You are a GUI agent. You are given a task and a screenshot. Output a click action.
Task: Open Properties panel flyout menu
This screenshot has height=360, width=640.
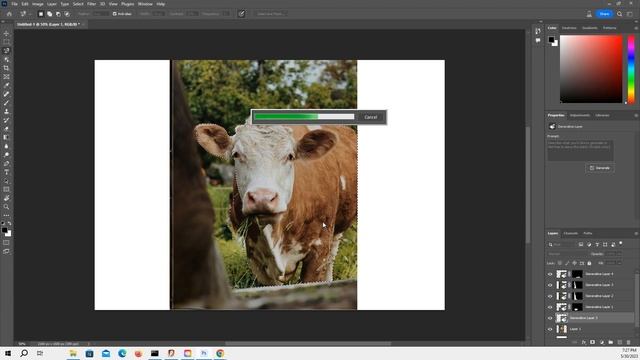coord(636,116)
